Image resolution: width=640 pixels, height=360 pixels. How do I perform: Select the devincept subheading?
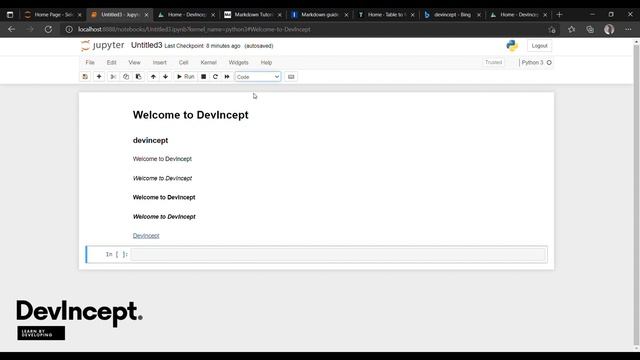150,140
